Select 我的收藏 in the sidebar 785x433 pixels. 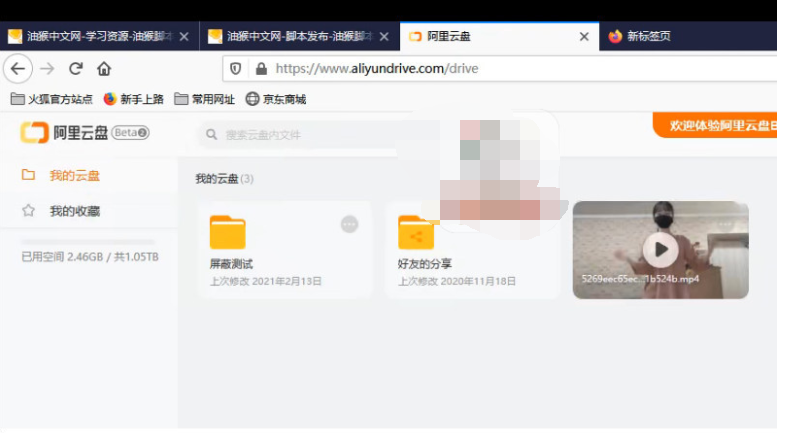pyautogui.click(x=89, y=211)
